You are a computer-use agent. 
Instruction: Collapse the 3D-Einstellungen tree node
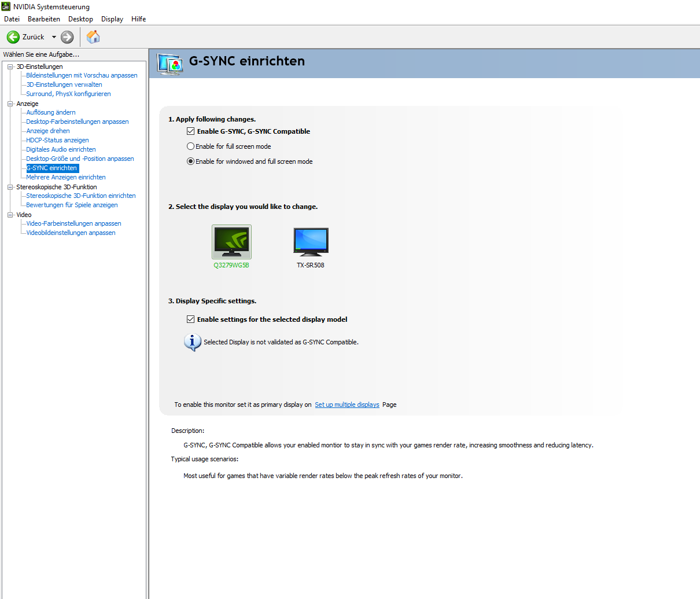pyautogui.click(x=10, y=67)
